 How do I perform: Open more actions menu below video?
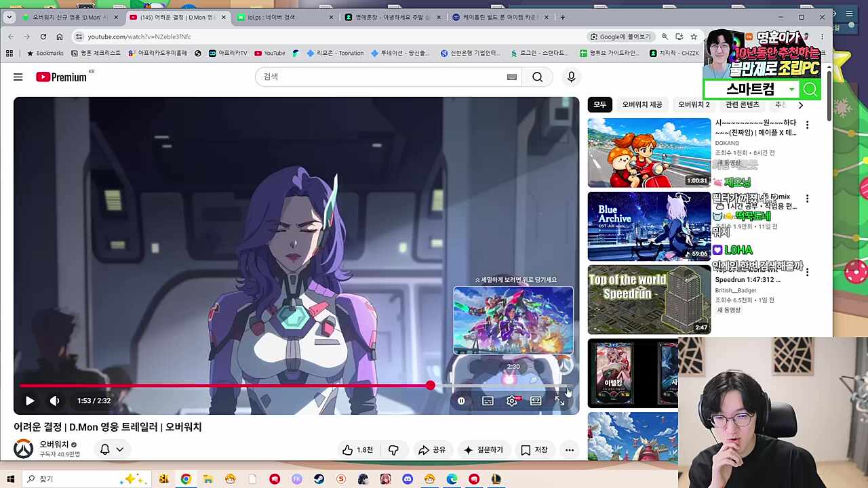[570, 449]
